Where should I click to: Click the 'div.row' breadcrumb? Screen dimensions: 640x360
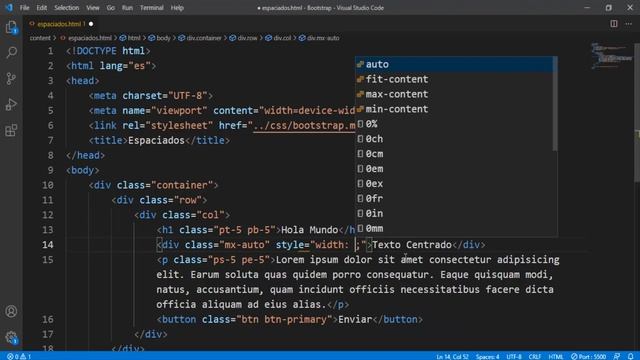click(x=243, y=38)
